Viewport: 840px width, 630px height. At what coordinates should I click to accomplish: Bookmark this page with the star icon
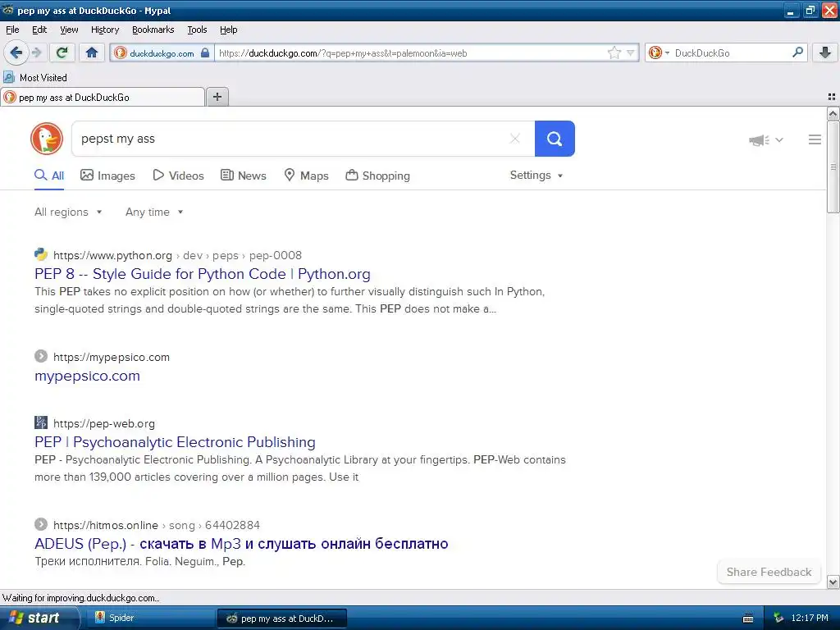(x=614, y=52)
